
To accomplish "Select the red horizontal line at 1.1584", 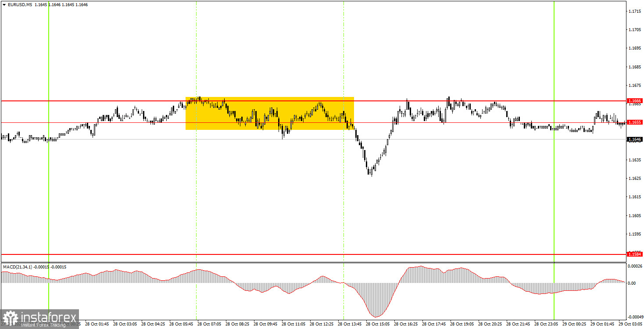I will tap(313, 254).
